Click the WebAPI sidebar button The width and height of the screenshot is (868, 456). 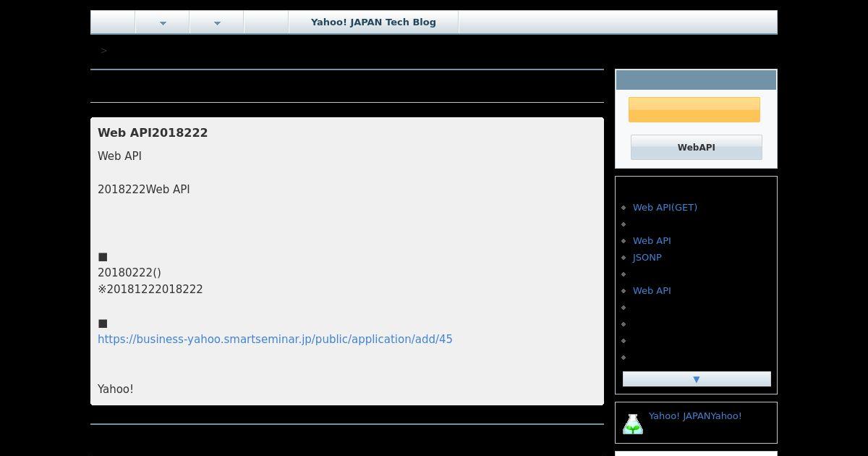point(697,147)
